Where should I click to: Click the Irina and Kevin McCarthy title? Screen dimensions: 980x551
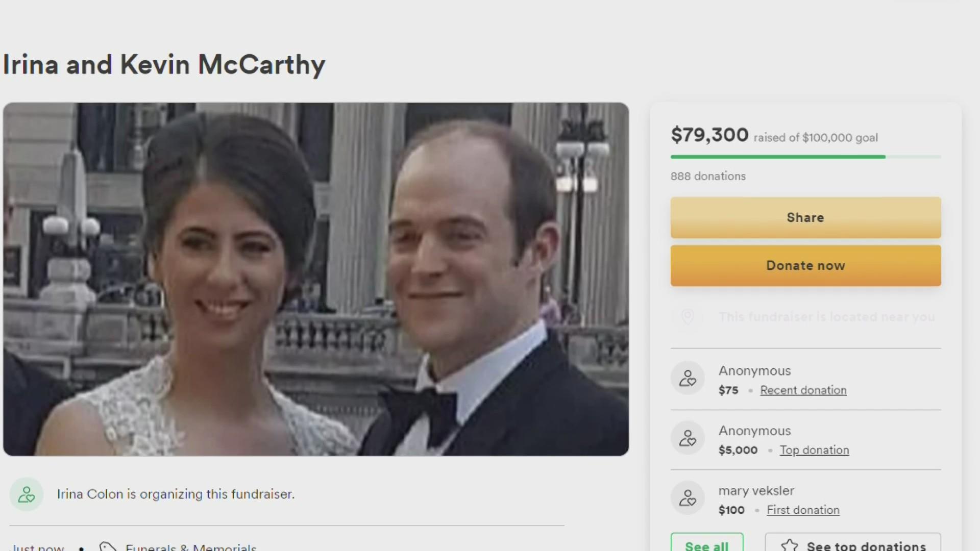[164, 65]
